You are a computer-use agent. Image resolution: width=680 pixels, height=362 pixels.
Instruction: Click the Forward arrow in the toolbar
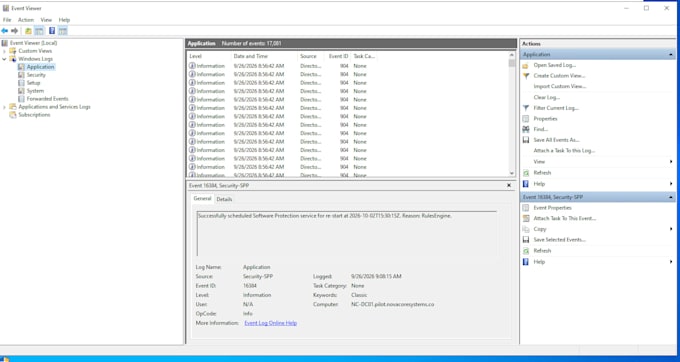(15, 31)
